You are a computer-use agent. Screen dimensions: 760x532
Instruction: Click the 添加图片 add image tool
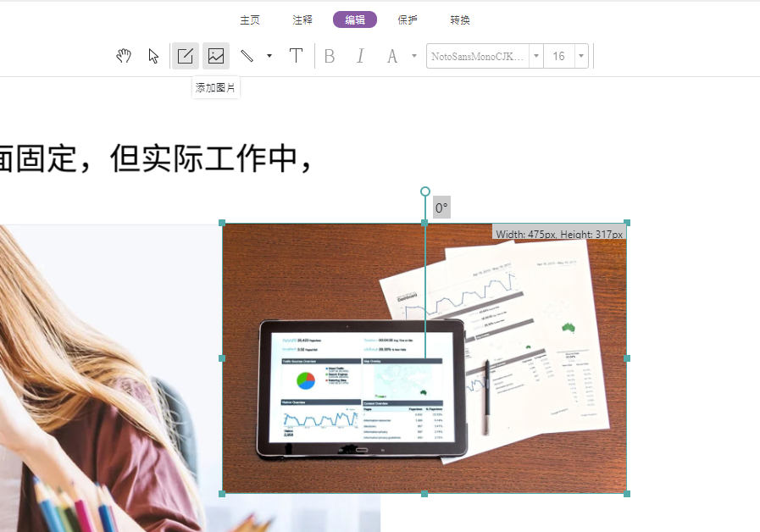[216, 55]
